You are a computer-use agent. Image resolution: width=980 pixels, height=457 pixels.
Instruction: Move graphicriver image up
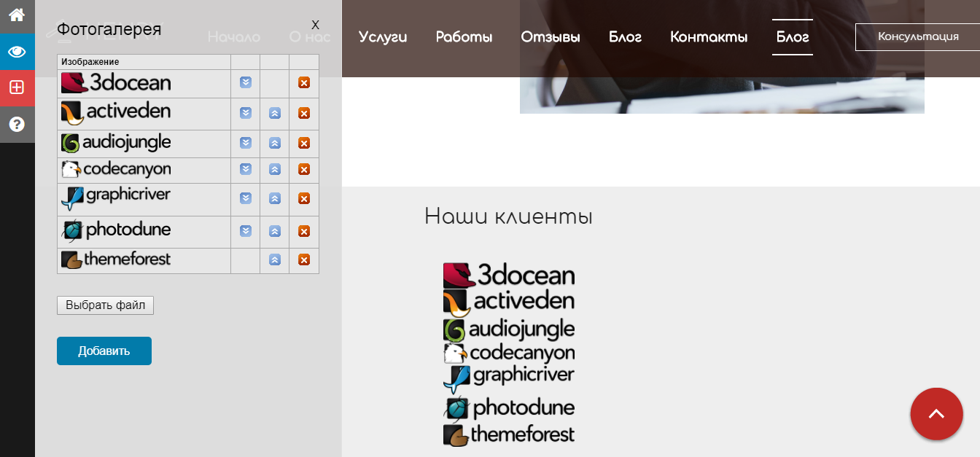pos(275,198)
